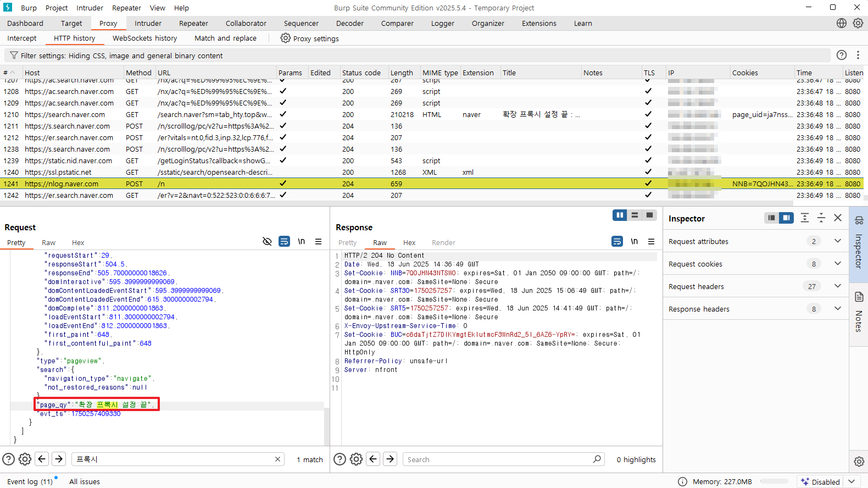868x488 pixels.
Task: Switch Response view to Hex
Action: point(409,242)
